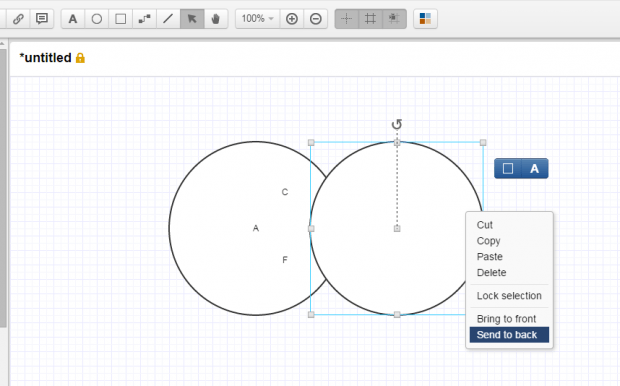Click left-middle resize handle of selection

(x=311, y=229)
